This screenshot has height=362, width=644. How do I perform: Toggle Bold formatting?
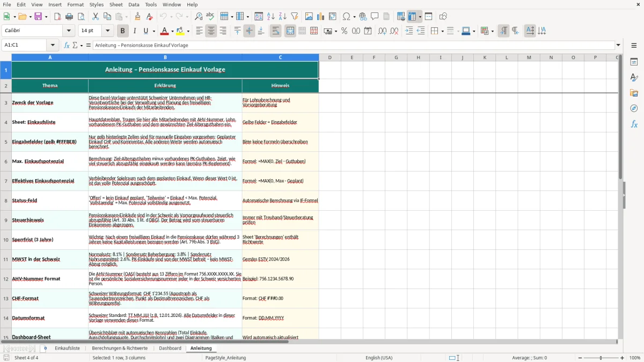(123, 31)
